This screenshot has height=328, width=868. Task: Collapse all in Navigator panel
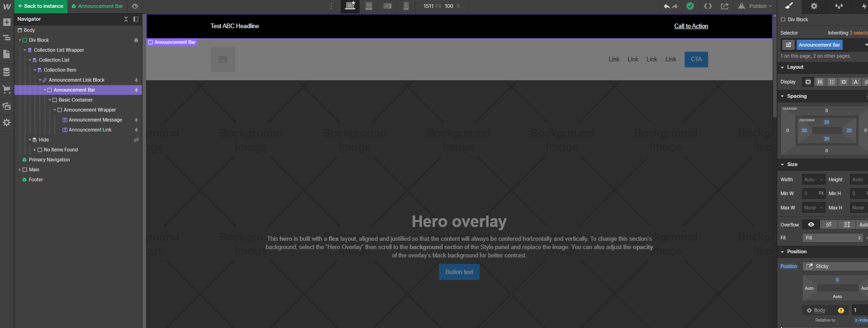(x=126, y=19)
